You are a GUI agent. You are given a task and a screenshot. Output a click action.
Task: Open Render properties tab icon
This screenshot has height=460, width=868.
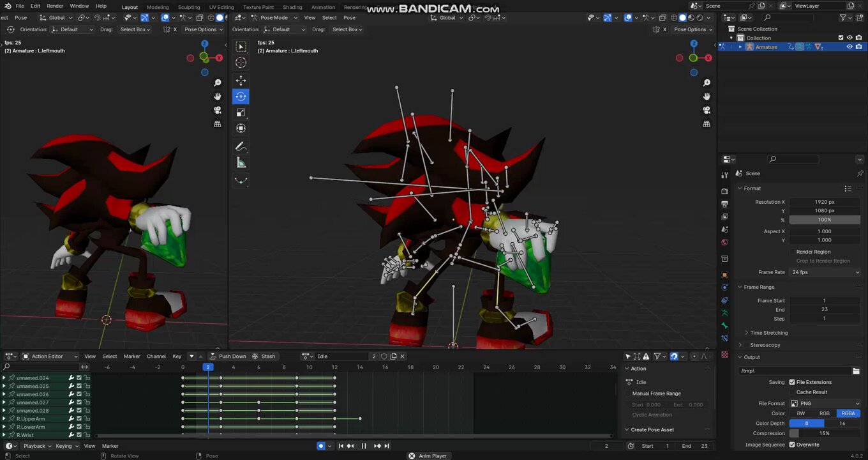click(724, 191)
